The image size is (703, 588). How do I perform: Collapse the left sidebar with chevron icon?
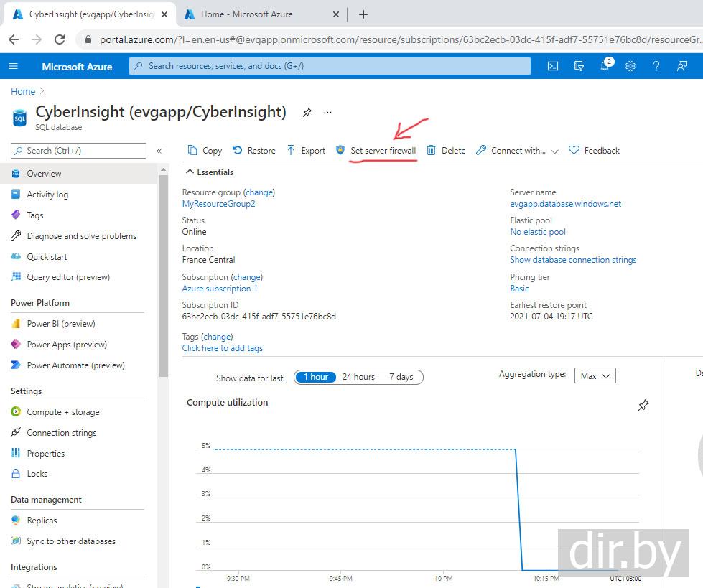(159, 151)
